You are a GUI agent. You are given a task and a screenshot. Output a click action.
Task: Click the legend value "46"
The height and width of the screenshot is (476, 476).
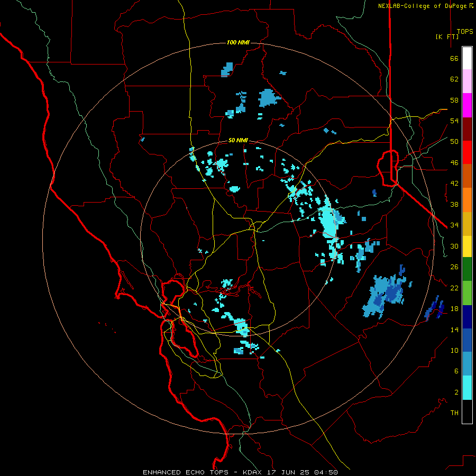[454, 163]
